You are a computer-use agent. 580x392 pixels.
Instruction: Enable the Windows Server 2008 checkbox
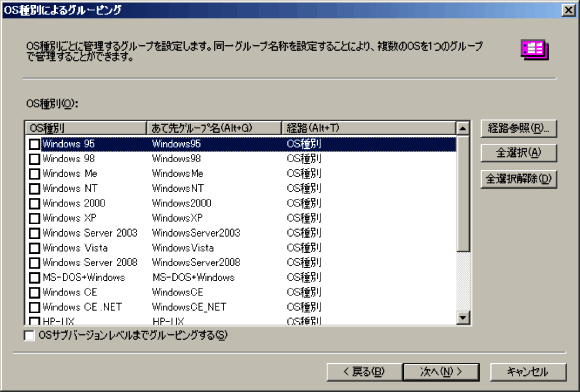pos(34,263)
